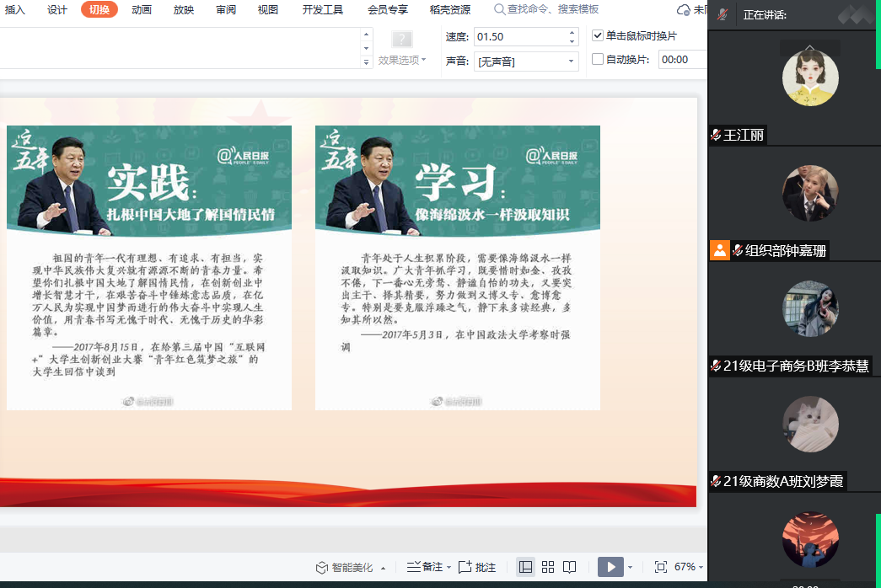881x588 pixels.
Task: Click participant 王江丽's avatar
Action: 810,78
